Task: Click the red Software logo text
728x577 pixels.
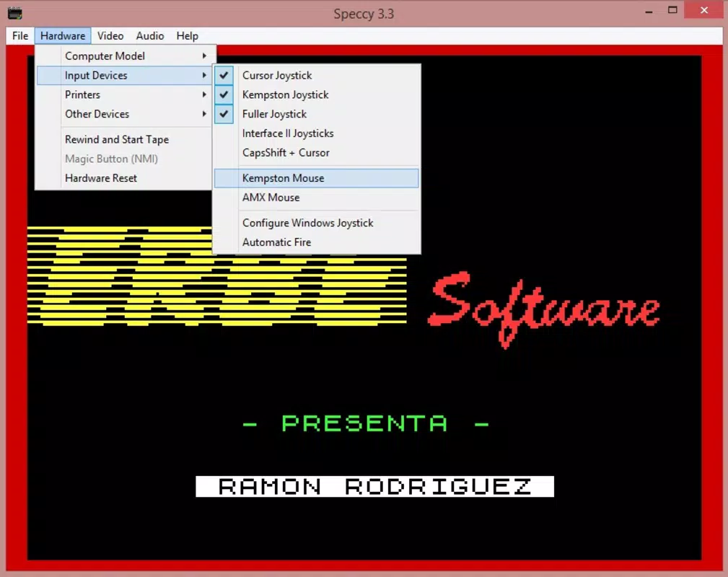Action: pos(543,309)
